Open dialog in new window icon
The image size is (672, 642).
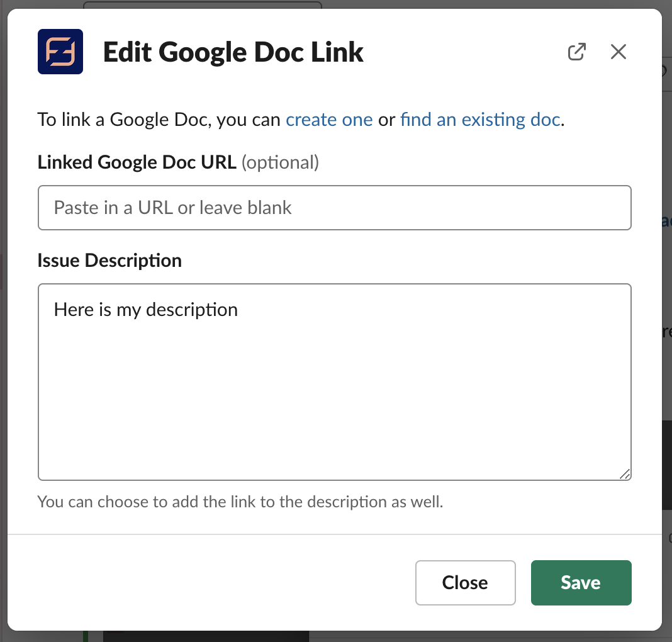(576, 52)
